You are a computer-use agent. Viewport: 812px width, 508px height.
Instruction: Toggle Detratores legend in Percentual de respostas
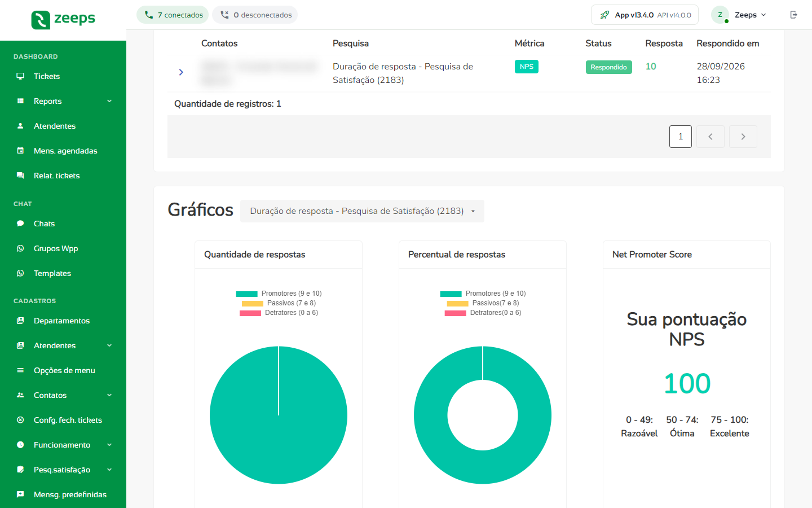(x=483, y=313)
